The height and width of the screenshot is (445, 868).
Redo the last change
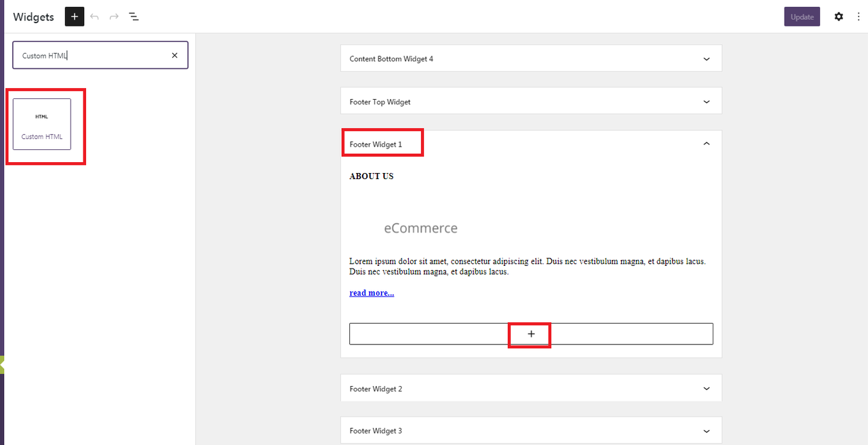[114, 17]
